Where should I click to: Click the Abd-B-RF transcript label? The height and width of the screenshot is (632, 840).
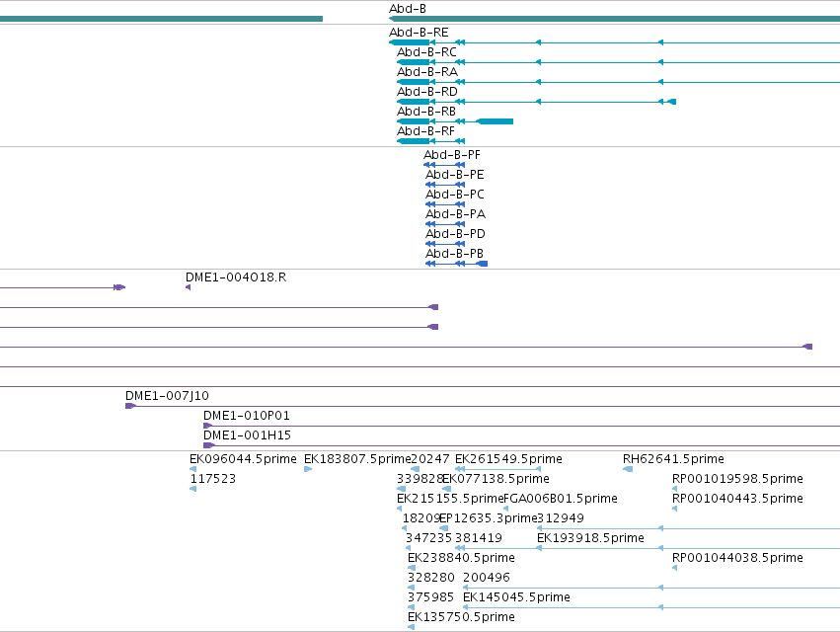tap(425, 131)
